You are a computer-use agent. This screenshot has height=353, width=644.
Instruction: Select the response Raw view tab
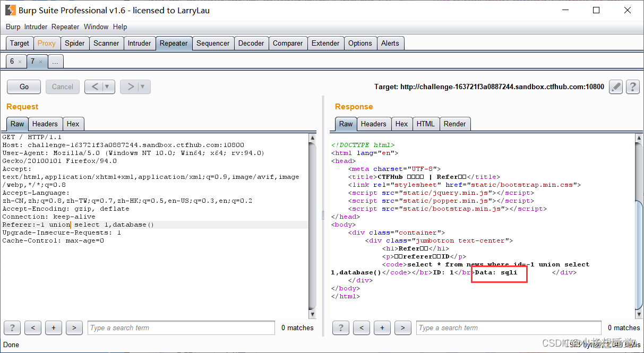346,124
